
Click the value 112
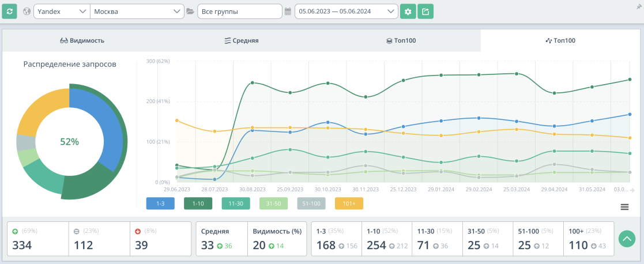[83, 246]
